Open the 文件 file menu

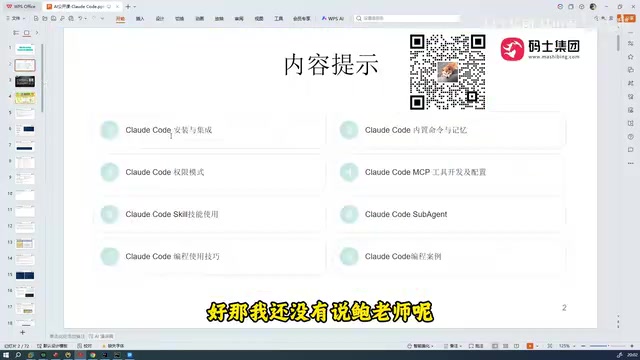16,18
